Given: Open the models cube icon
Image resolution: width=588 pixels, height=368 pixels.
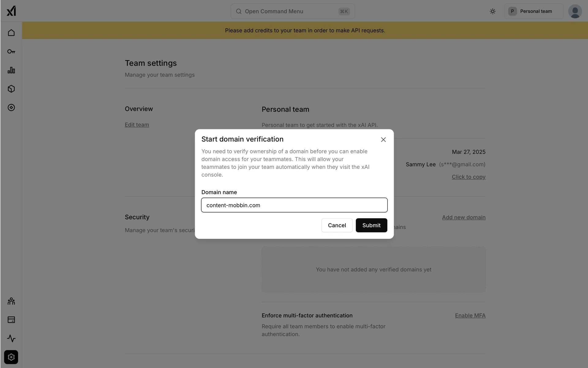Looking at the screenshot, I should point(11,89).
